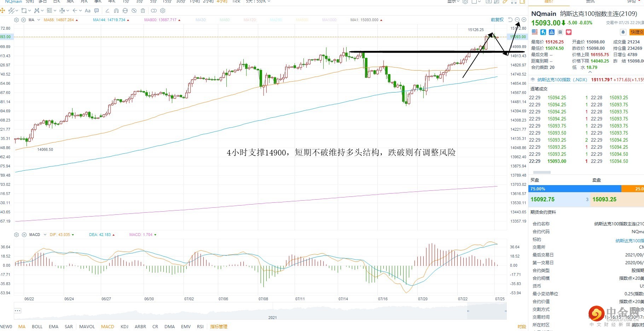Add a comment bubble note
The image size is (644, 331).
97,11
